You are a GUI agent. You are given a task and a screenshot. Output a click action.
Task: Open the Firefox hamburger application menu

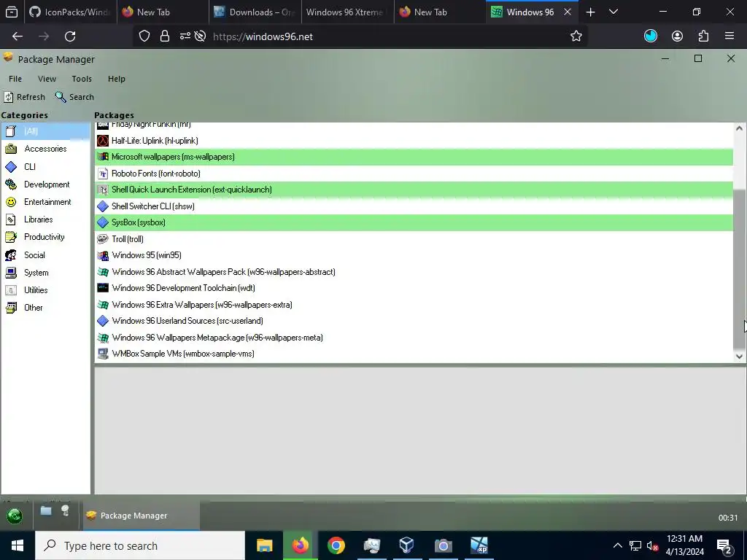729,36
